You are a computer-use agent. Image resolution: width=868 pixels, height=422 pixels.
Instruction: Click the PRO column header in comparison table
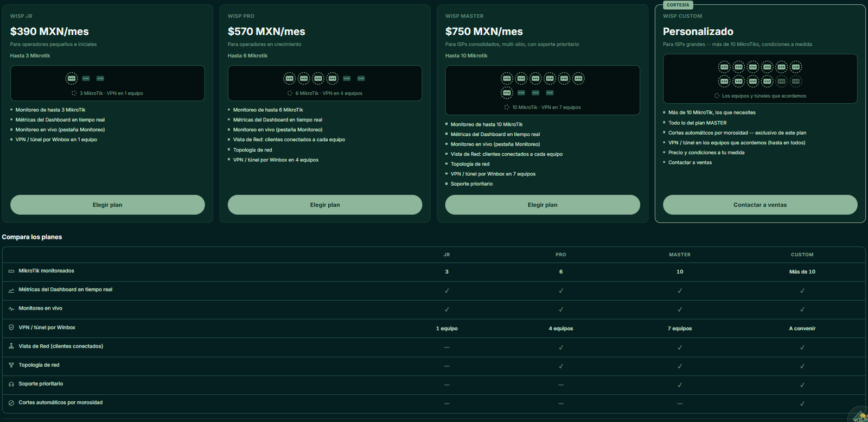[x=561, y=255]
